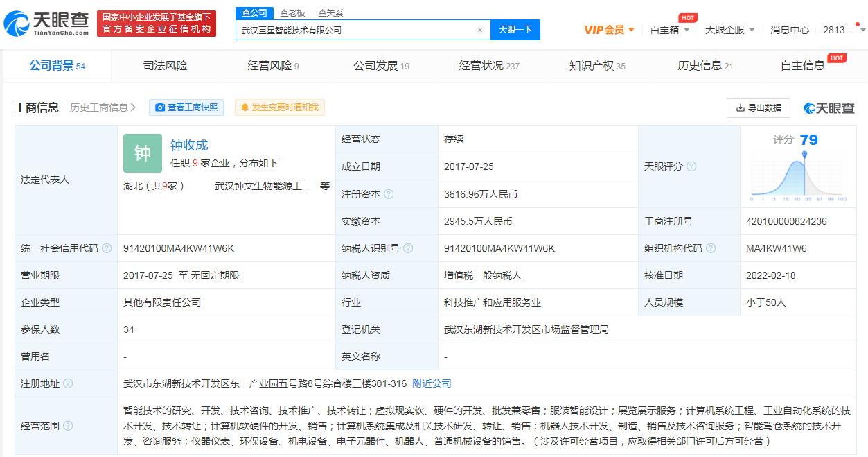The width and height of the screenshot is (868, 457).
Task: Open the 附近公司 link
Action: pyautogui.click(x=432, y=383)
